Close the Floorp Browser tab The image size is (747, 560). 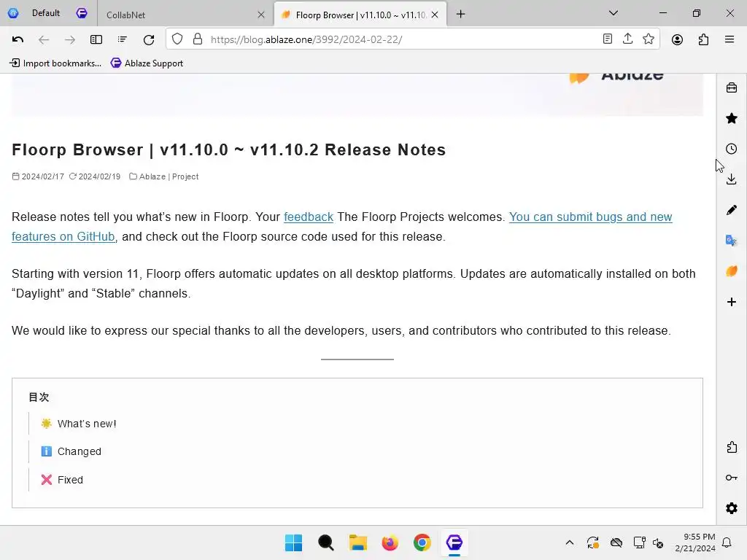[x=435, y=15]
